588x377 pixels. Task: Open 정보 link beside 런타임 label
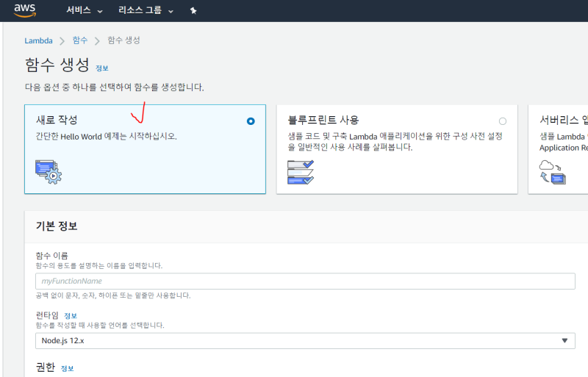[70, 315]
